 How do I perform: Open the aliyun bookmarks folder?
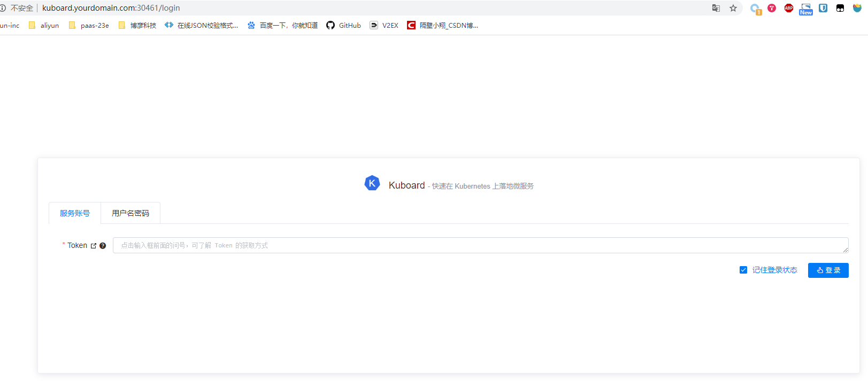click(44, 25)
